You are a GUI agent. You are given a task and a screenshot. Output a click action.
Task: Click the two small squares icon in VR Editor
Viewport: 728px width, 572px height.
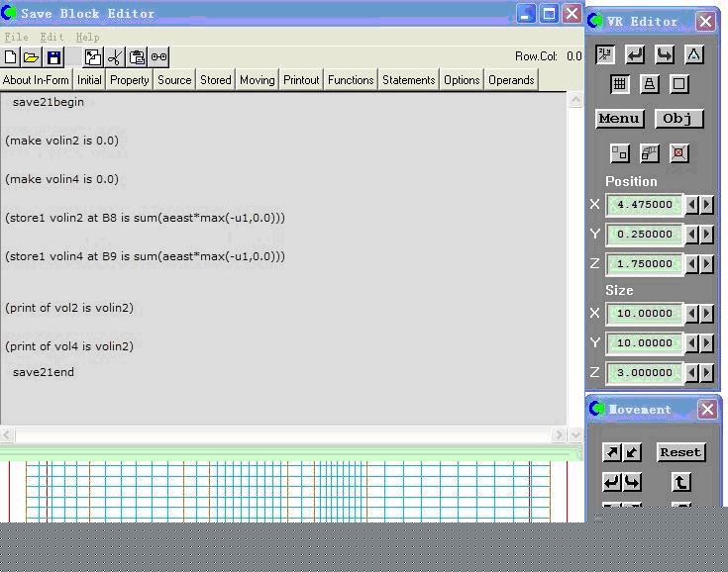coord(620,153)
